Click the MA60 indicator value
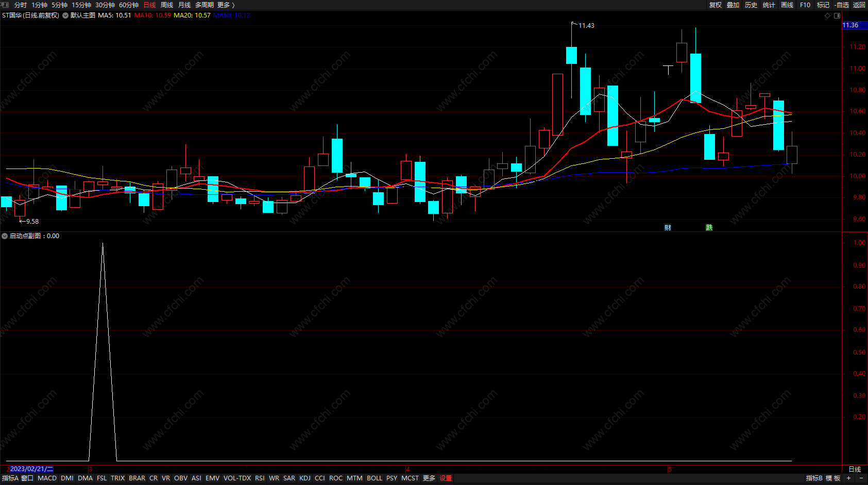868x485 pixels. click(x=232, y=15)
